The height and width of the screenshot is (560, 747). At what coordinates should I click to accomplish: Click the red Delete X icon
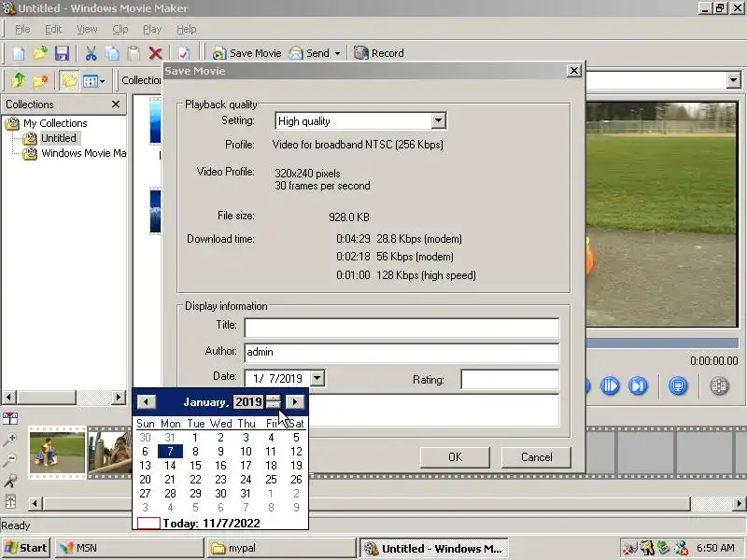155,53
